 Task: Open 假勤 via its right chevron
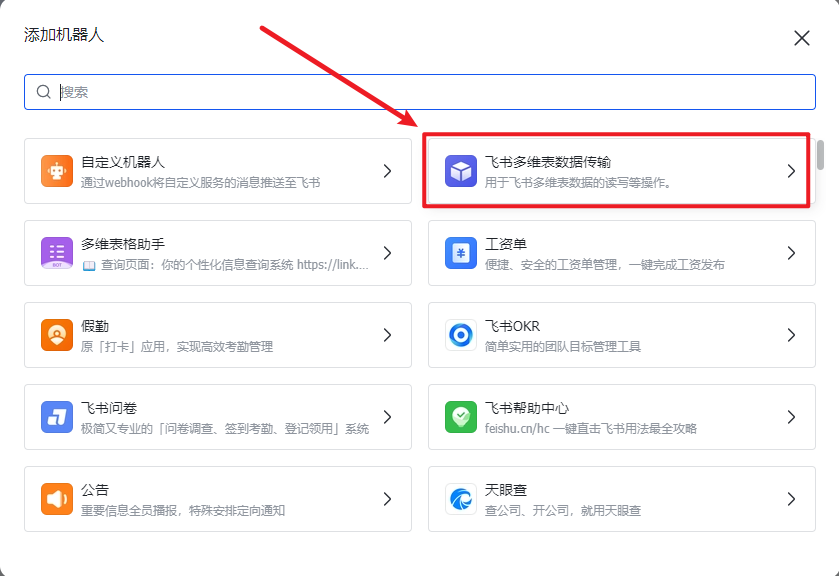(387, 335)
